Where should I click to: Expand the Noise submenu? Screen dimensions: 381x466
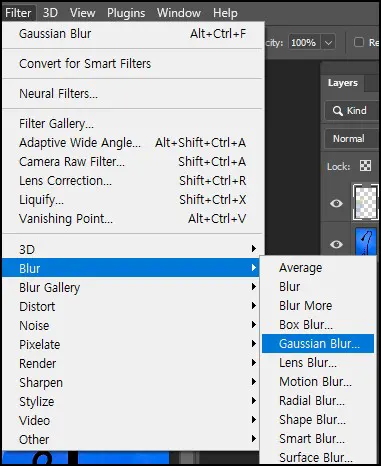point(131,325)
